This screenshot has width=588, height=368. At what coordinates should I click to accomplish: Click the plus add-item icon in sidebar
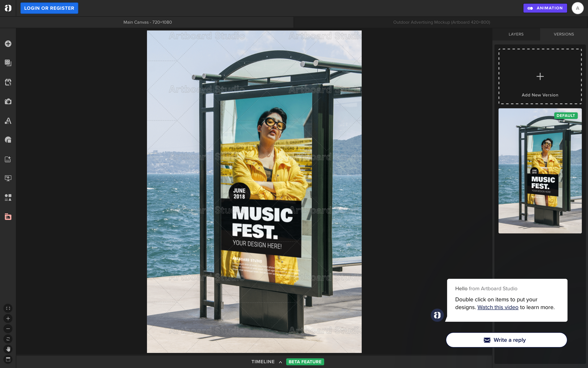point(8,44)
